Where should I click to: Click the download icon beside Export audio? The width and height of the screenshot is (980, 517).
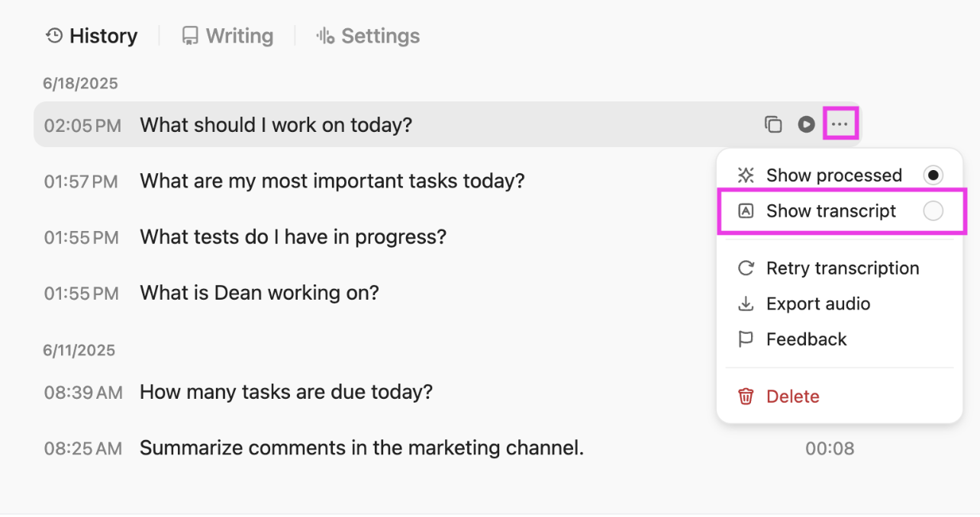click(745, 303)
